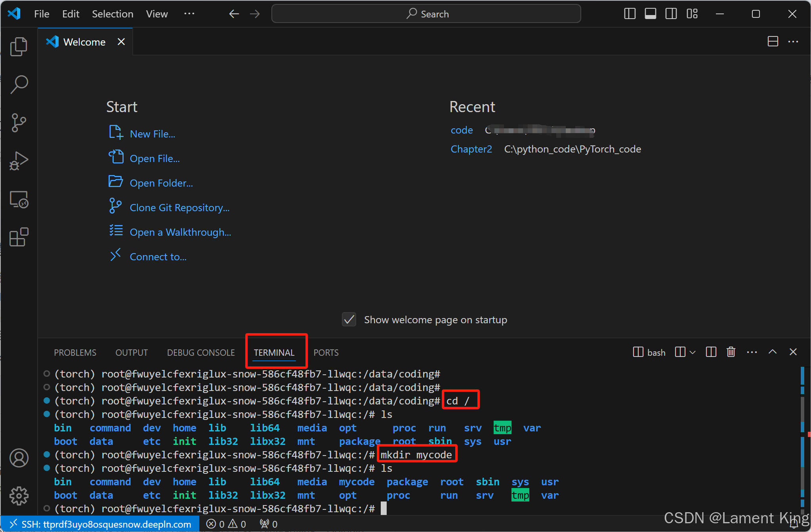The height and width of the screenshot is (532, 811).
Task: Expand the hidden menu items ellipsis in the title bar
Action: click(x=189, y=14)
